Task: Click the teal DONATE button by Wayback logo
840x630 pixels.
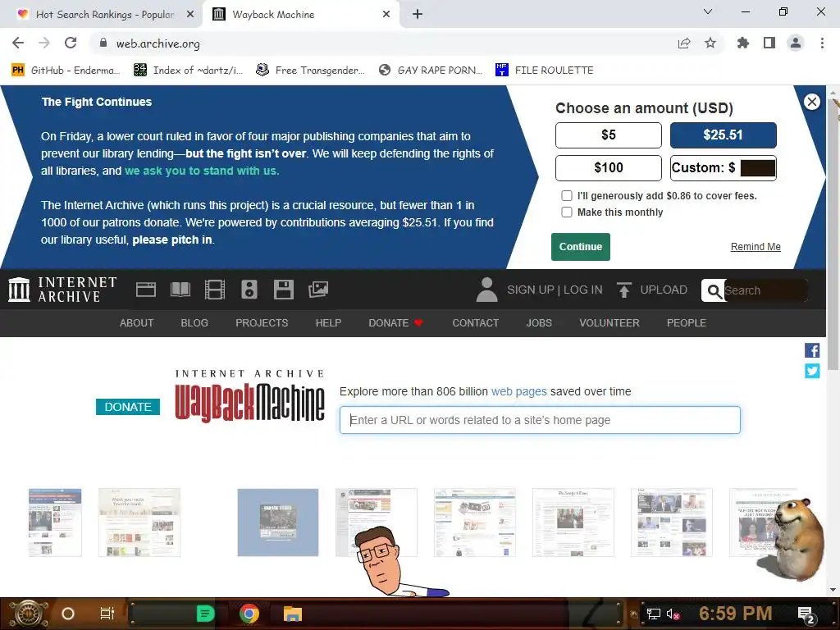Action: (x=128, y=407)
